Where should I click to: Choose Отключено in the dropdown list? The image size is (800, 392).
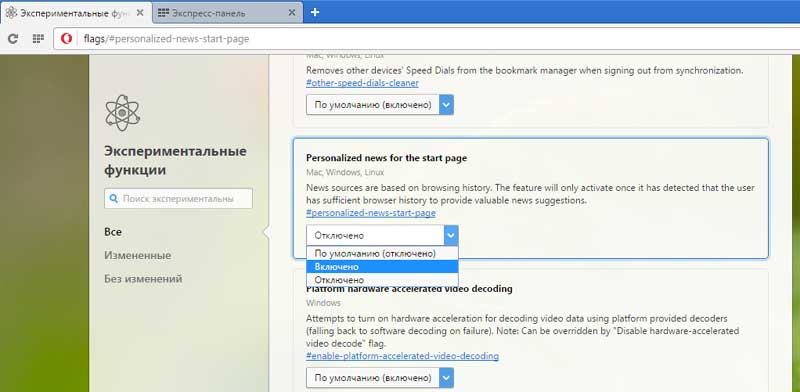pos(382,280)
